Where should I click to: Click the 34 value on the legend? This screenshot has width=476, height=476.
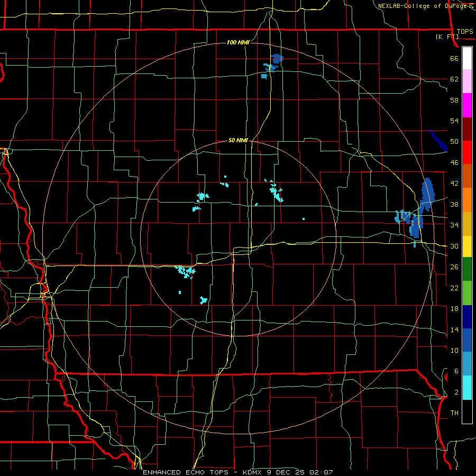454,225
